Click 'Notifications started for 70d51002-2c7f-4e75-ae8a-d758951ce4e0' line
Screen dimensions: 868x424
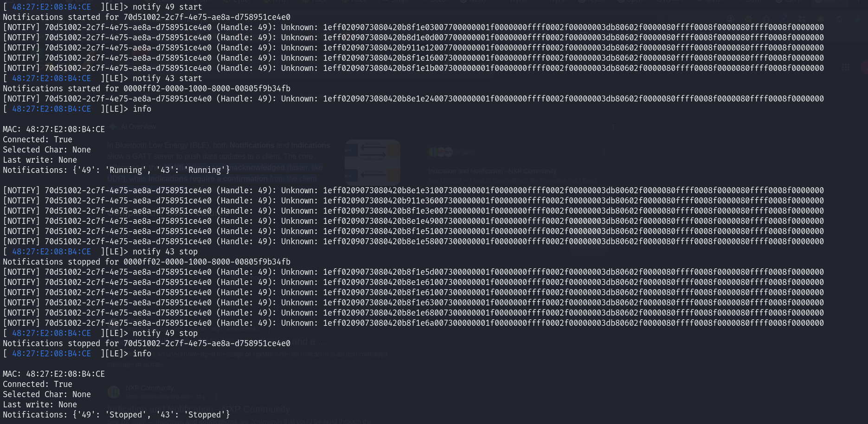(147, 17)
